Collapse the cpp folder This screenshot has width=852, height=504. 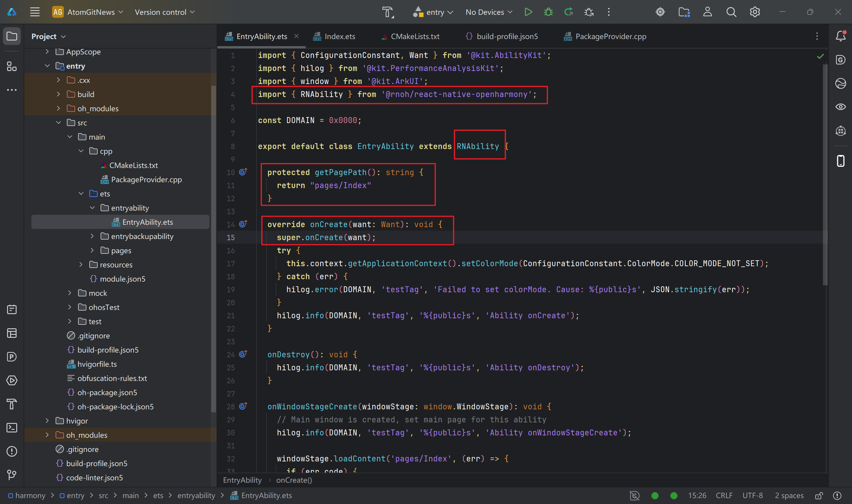click(x=81, y=151)
